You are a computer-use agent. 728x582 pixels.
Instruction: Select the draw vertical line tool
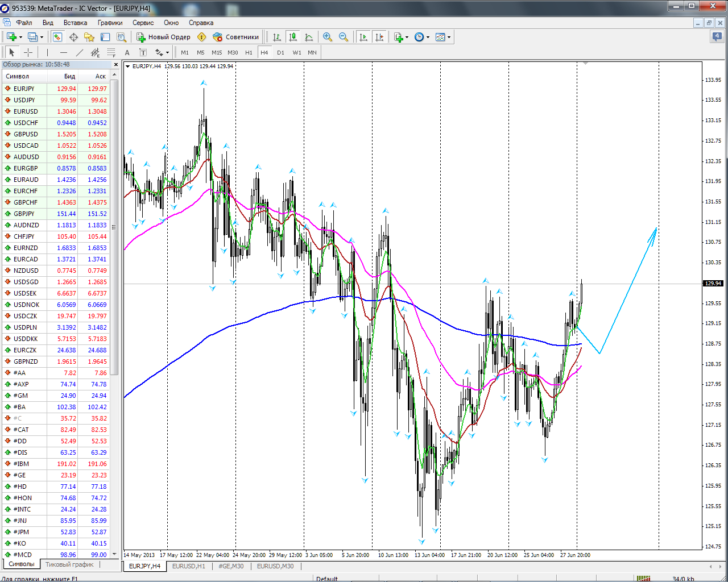coord(47,52)
